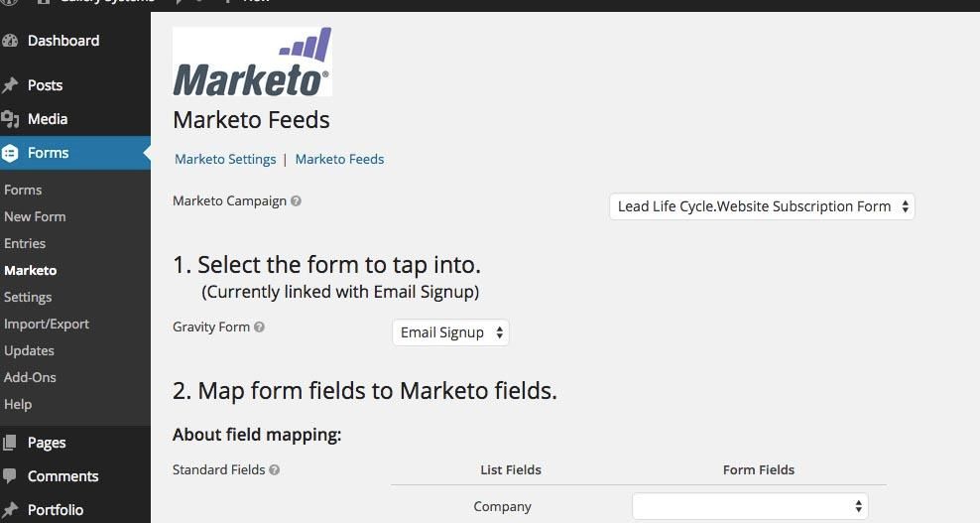Open the Email Signup form dropdown
The height and width of the screenshot is (523, 980).
pyautogui.click(x=450, y=332)
